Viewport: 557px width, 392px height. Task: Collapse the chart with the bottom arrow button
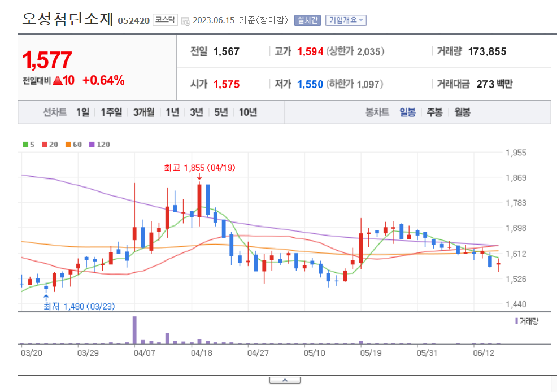click(x=285, y=380)
